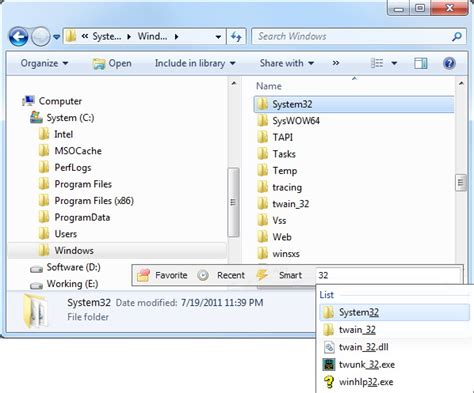474x393 pixels.
Task: Select the Web folder
Action: tap(274, 237)
